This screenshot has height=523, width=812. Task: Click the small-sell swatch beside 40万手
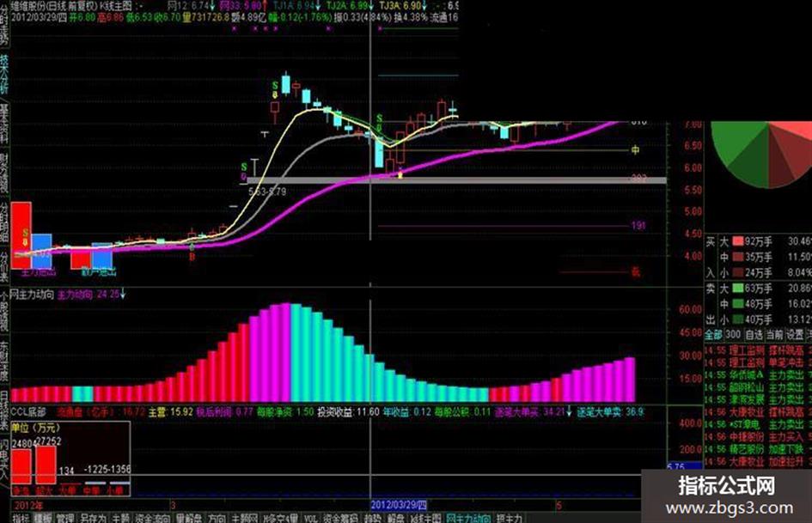737,319
